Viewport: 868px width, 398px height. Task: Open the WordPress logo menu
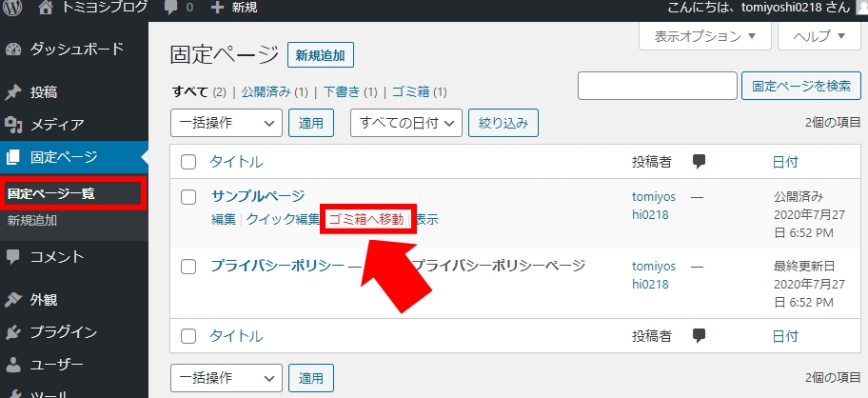[12, 8]
